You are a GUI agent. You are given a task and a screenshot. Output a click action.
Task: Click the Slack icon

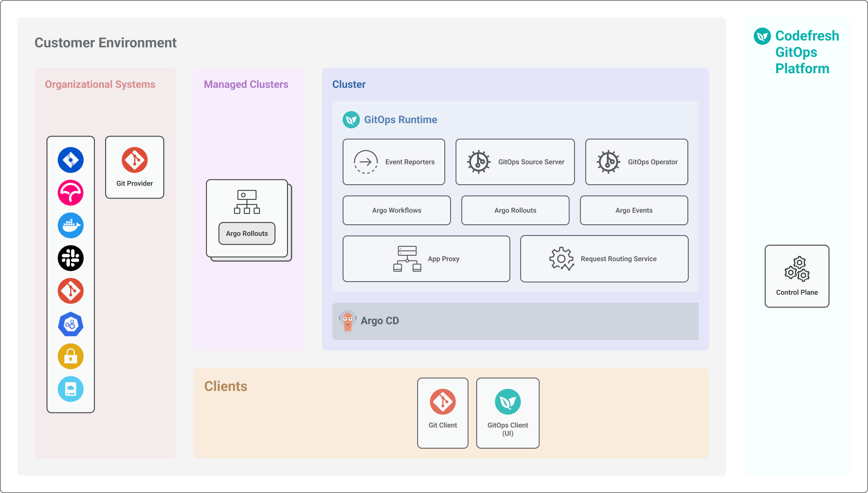pyautogui.click(x=71, y=258)
